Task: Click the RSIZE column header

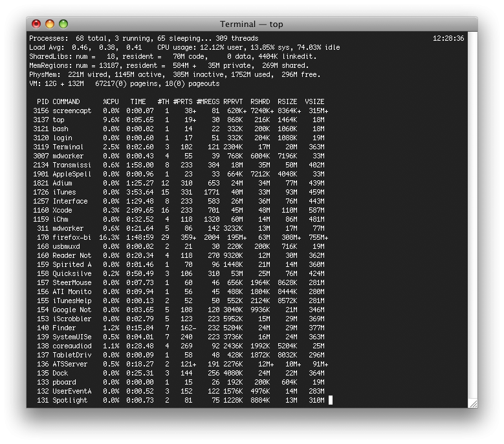Action: (287, 101)
